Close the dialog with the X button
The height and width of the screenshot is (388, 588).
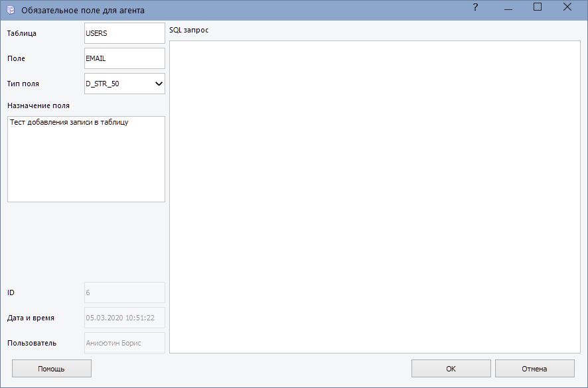(x=567, y=7)
